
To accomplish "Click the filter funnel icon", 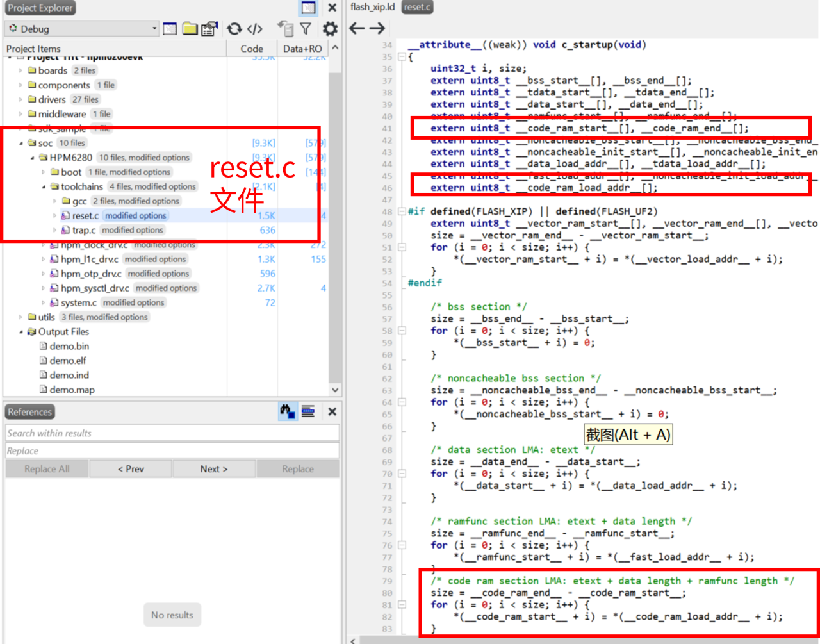I will pos(306,29).
